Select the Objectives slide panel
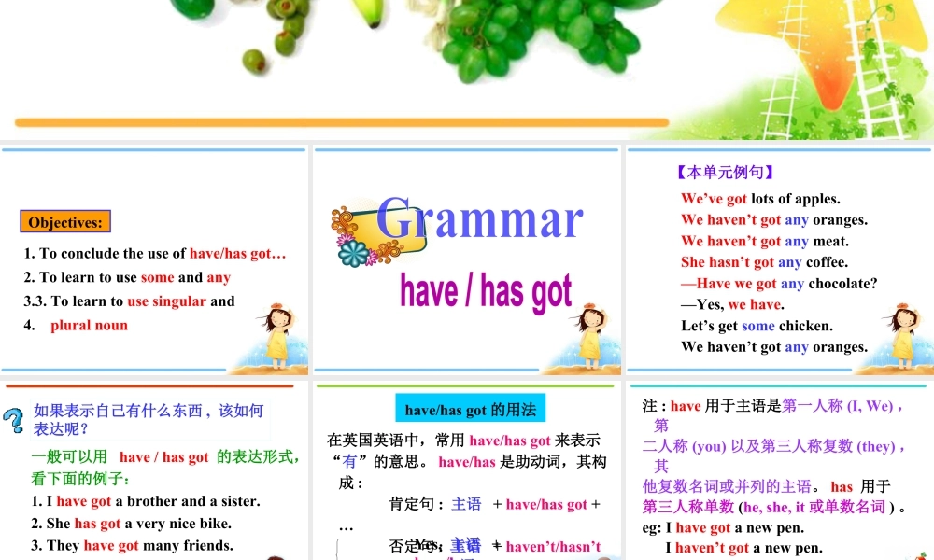The image size is (934, 560). (154, 261)
